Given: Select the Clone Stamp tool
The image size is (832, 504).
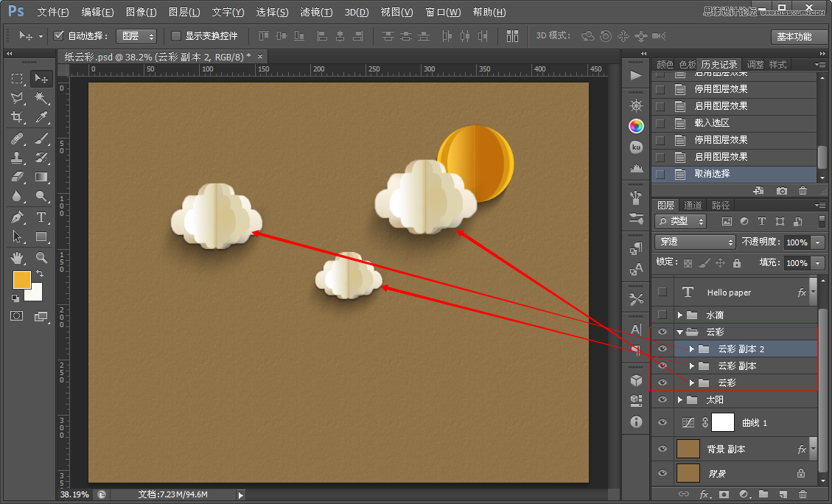Looking at the screenshot, I should (17, 158).
